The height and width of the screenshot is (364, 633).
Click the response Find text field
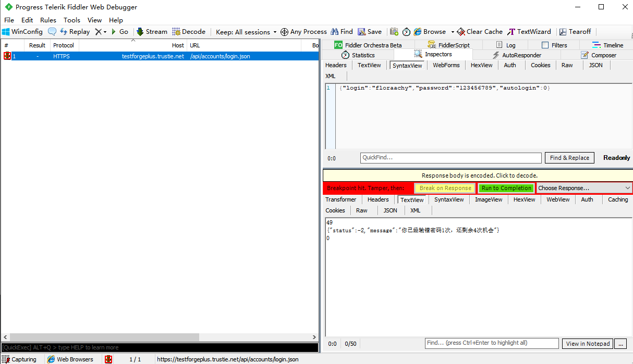[492, 343]
